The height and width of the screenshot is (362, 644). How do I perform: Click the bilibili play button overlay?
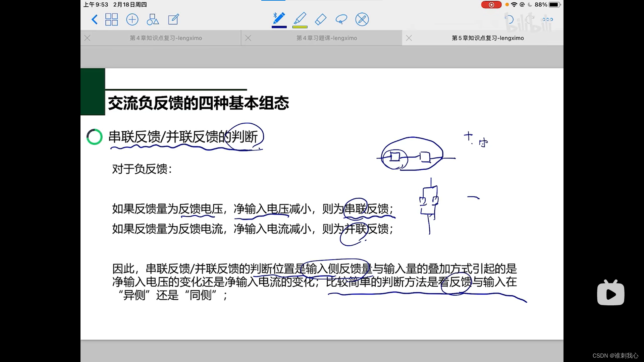pos(610,294)
